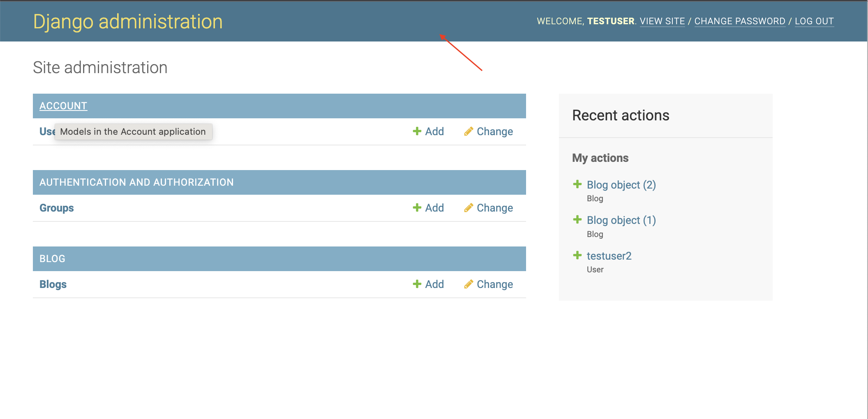This screenshot has height=419, width=868.
Task: Open Blog object (1) recent action
Action: point(621,220)
